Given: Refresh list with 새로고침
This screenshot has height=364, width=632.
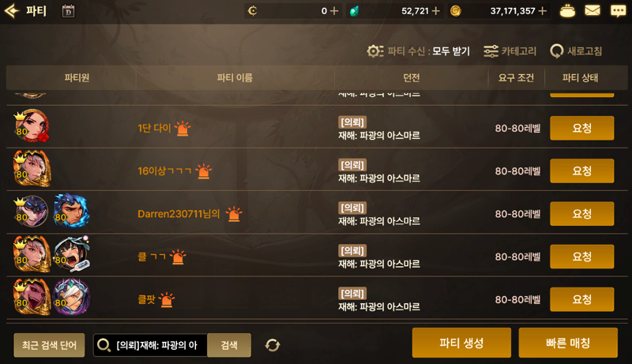Looking at the screenshot, I should (576, 51).
